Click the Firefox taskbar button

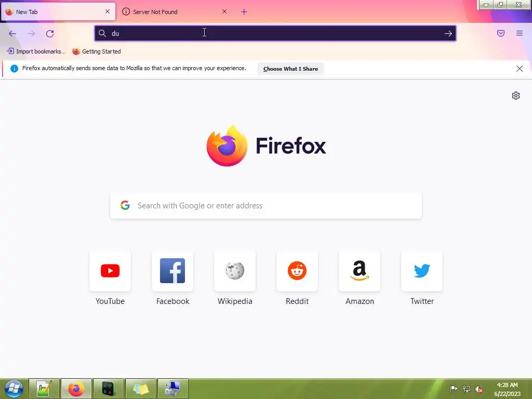tap(76, 389)
